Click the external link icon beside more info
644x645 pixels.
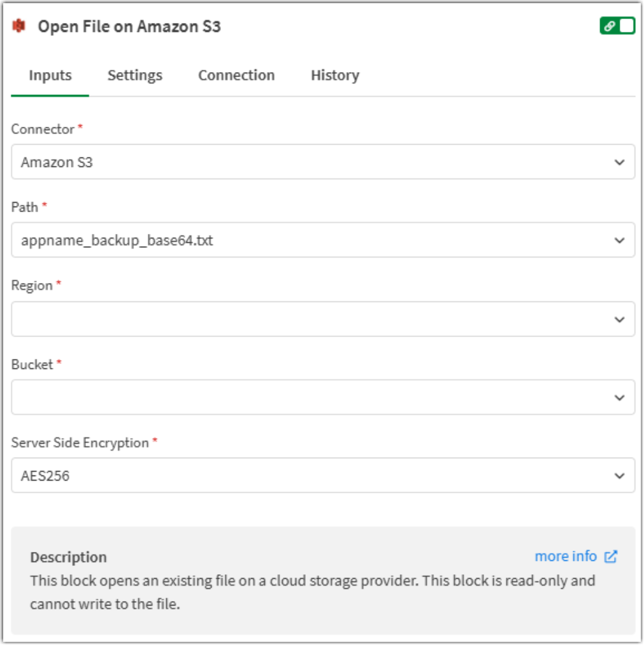(x=611, y=556)
